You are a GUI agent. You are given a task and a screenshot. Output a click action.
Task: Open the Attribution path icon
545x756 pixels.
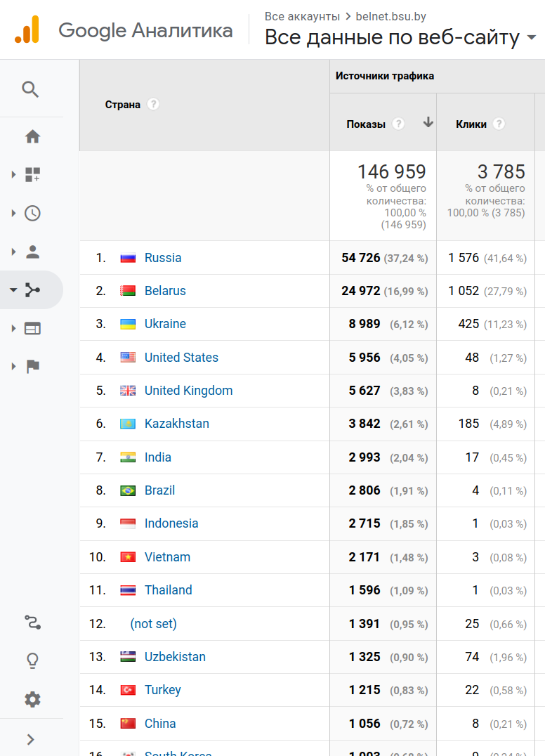tap(32, 622)
